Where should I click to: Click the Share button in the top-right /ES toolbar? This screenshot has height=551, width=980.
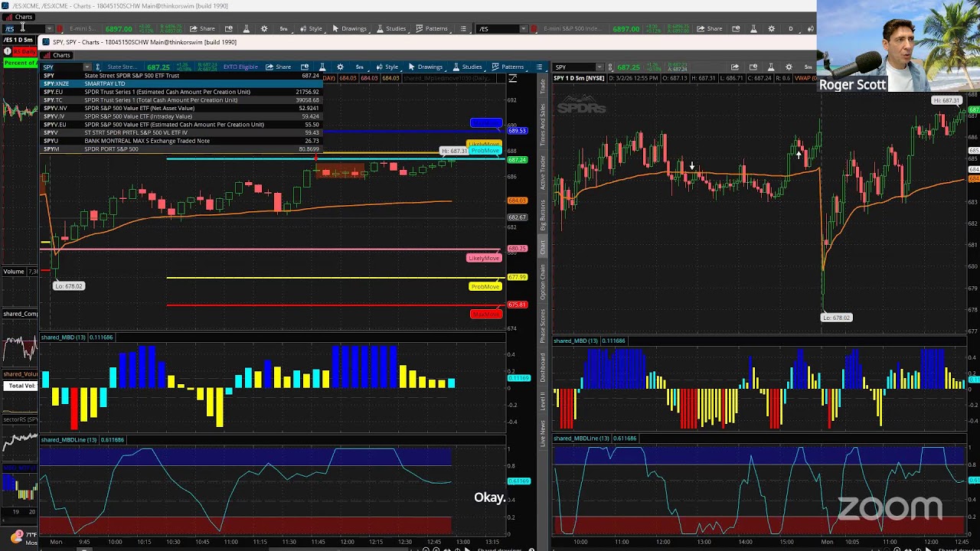[x=710, y=29]
